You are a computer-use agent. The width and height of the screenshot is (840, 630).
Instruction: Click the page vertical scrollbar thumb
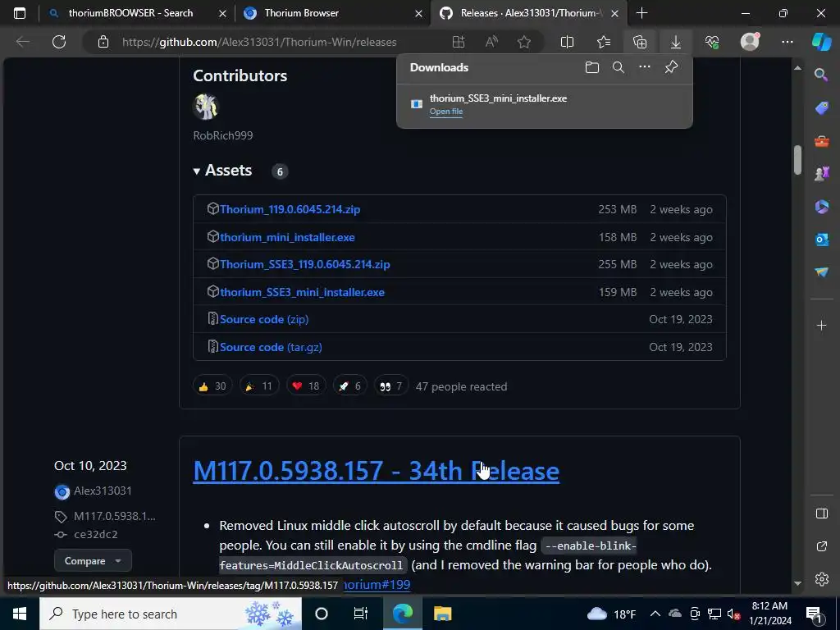pyautogui.click(x=797, y=159)
